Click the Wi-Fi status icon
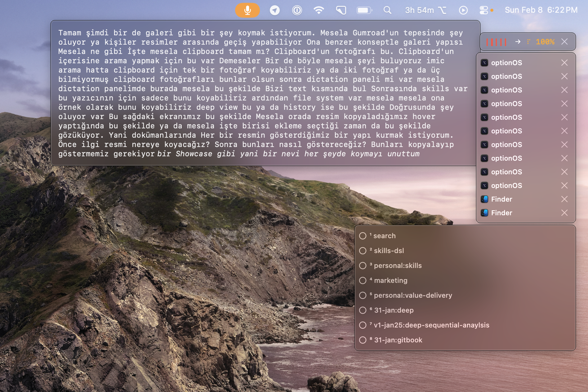 click(x=319, y=10)
